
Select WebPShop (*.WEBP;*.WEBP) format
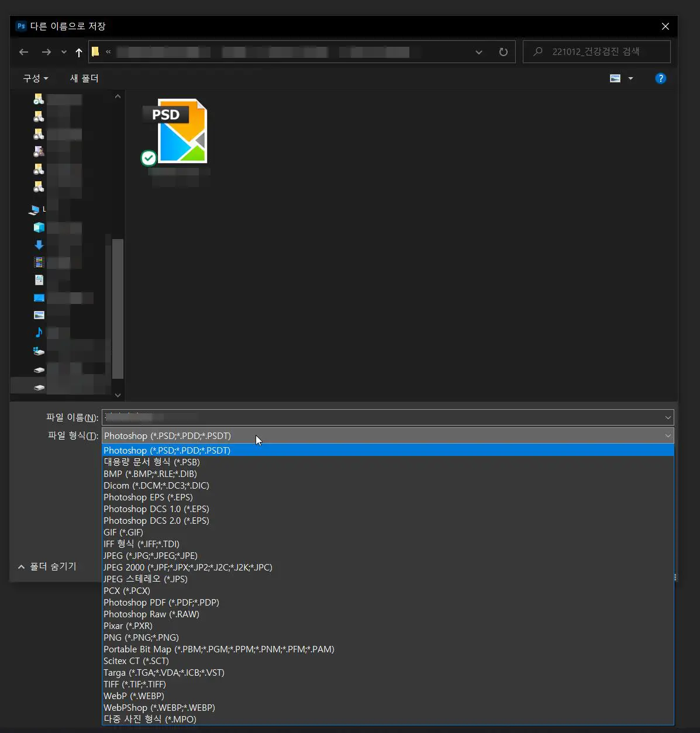tap(388, 707)
